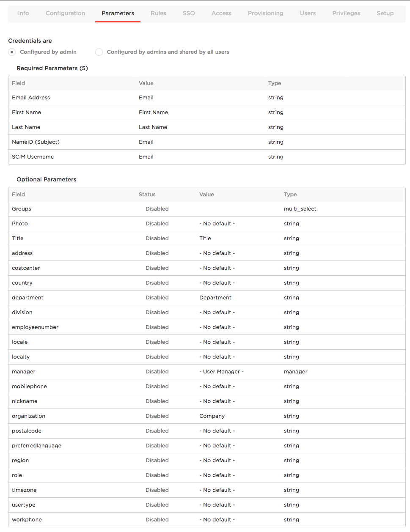Go to the Provisioning tab

265,14
